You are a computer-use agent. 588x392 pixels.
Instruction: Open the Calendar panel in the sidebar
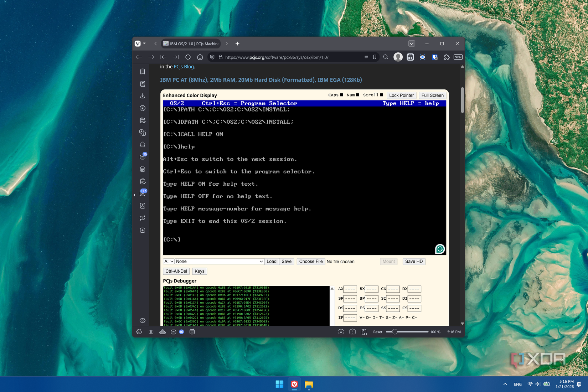tap(143, 169)
